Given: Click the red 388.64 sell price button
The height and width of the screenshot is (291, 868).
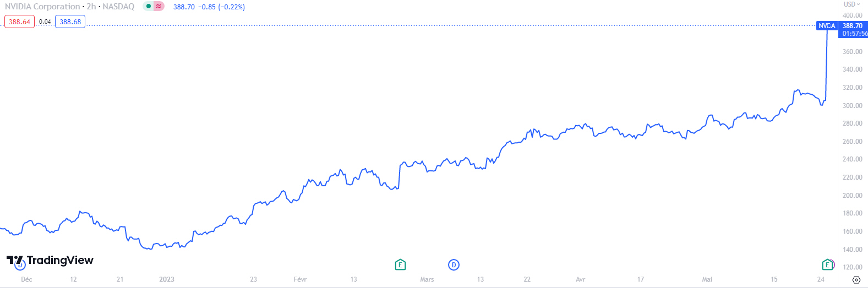Looking at the screenshot, I should 19,22.
